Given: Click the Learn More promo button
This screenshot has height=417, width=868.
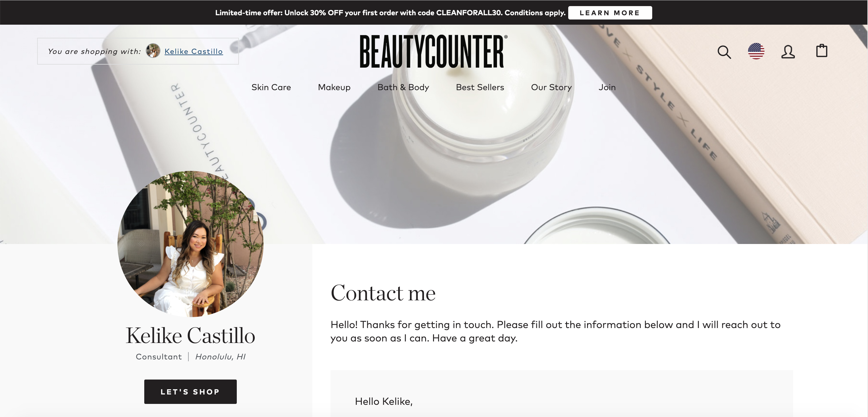Looking at the screenshot, I should coord(610,13).
